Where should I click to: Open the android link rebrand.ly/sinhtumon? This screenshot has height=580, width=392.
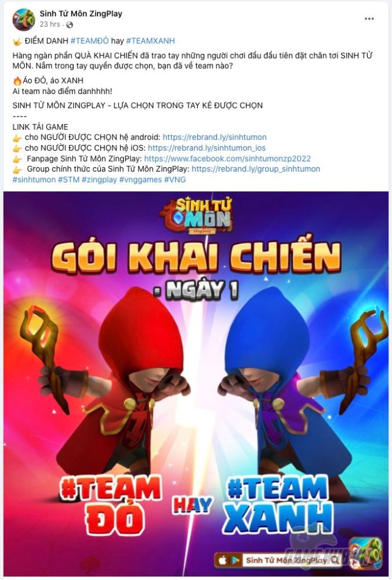[215, 137]
